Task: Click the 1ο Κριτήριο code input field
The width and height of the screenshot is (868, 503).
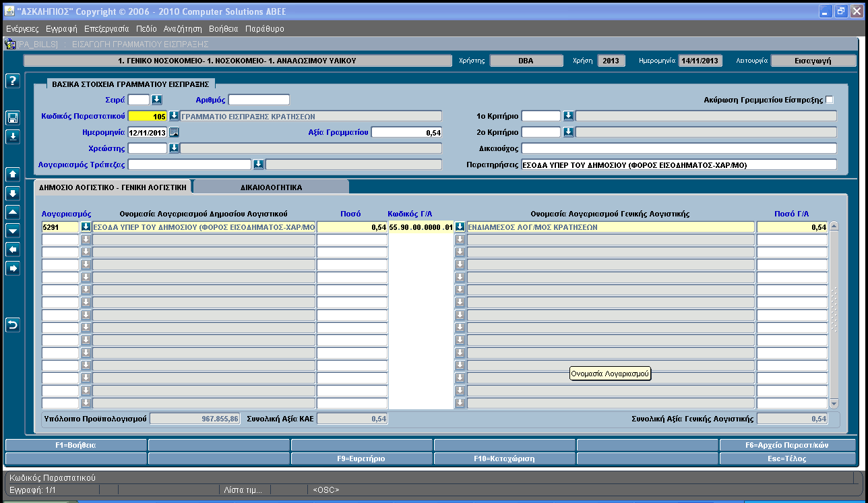Action: [x=541, y=116]
